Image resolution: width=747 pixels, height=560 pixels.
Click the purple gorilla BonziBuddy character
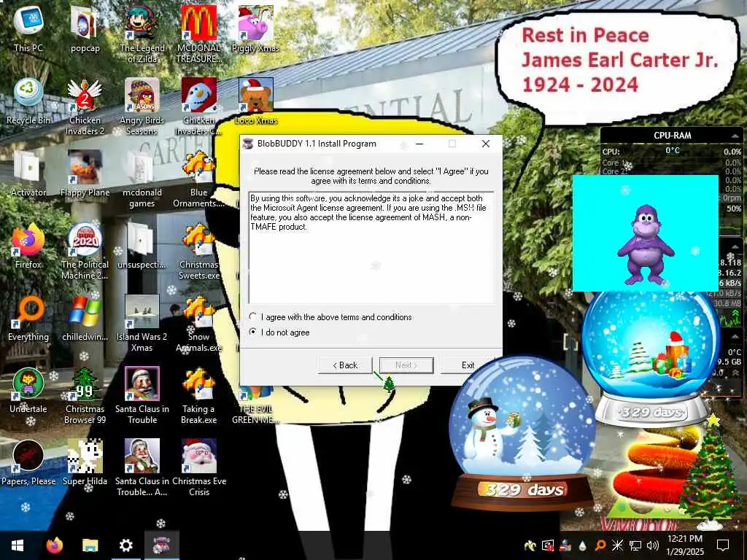click(x=646, y=245)
